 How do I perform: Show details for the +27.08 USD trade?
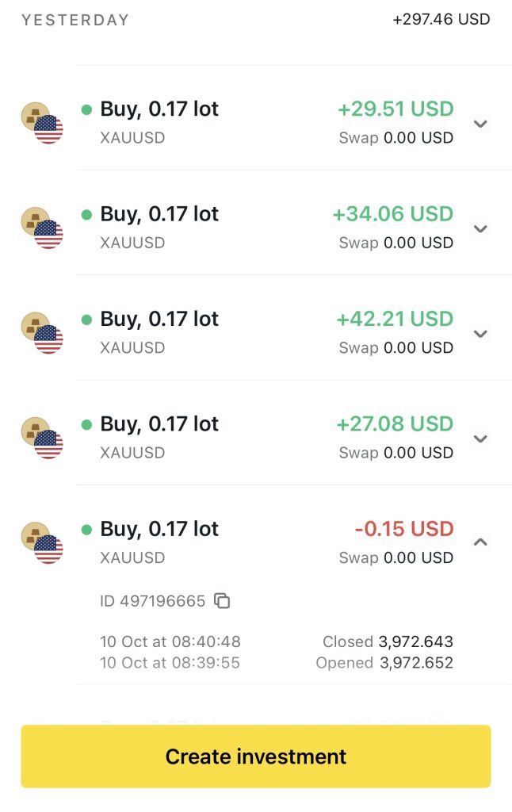(480, 439)
